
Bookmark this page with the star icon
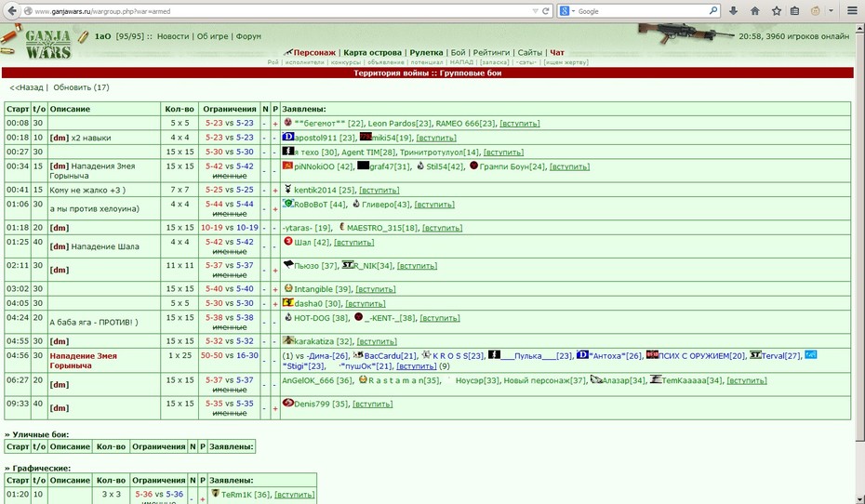point(777,10)
